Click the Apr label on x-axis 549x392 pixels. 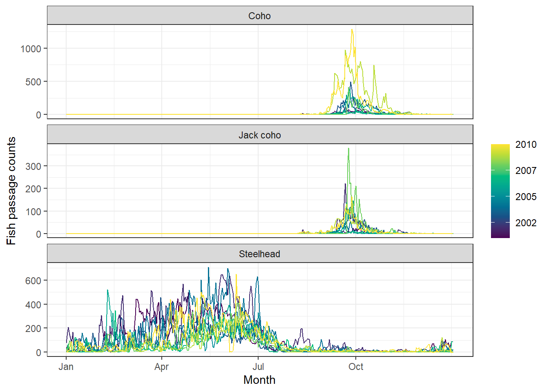click(161, 367)
